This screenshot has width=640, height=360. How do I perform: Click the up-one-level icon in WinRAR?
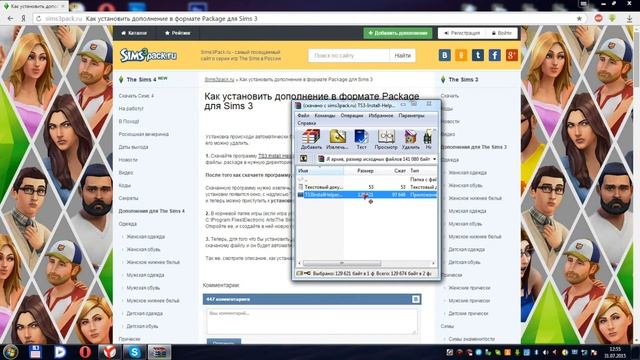pyautogui.click(x=303, y=159)
